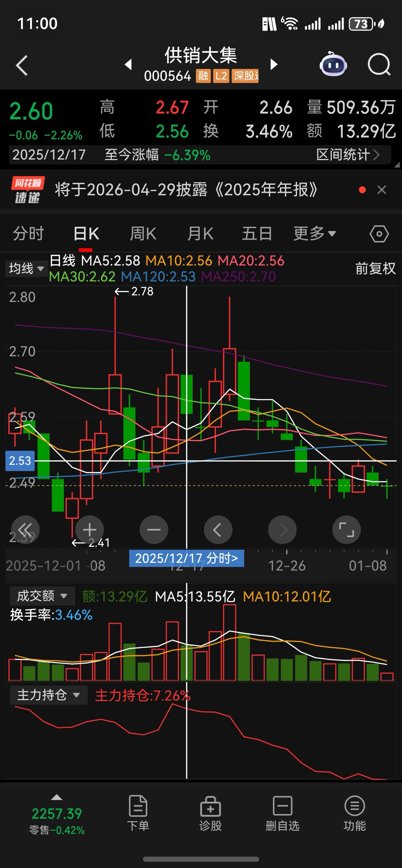Screen dimensions: 402x868
Task: Open the 功能 functions menu icon
Action: coord(354,813)
